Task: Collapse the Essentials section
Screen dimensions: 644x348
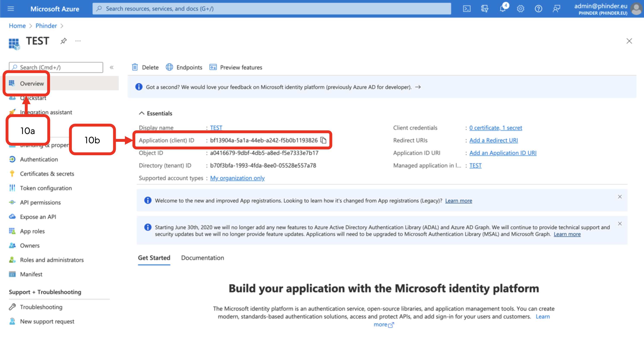Action: [142, 113]
